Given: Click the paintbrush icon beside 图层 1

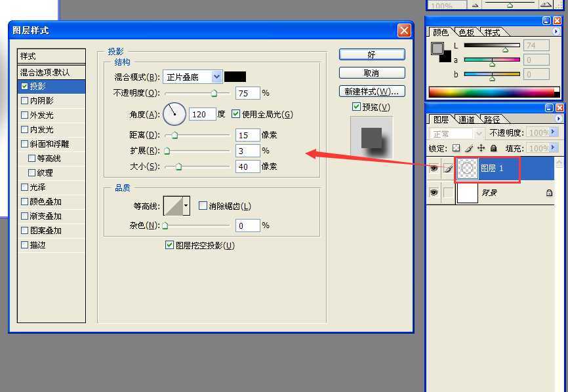Looking at the screenshot, I should (448, 169).
